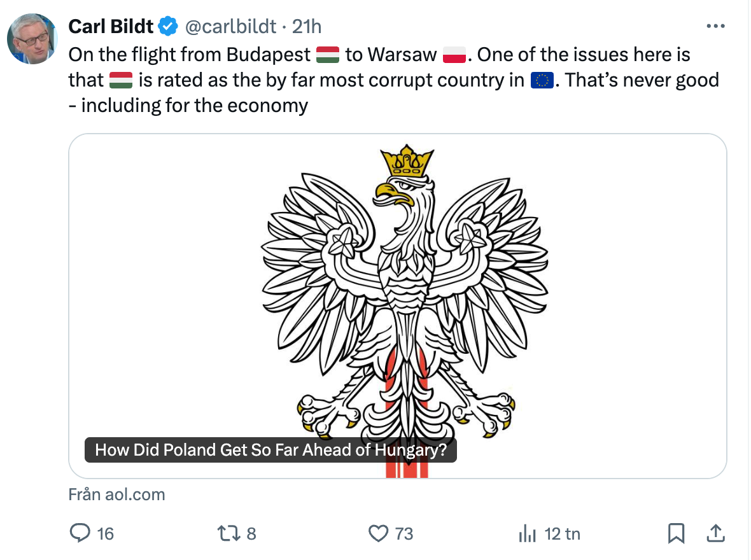Click the '- including for the economy' tweet text
This screenshot has height=560, width=751.
[188, 106]
